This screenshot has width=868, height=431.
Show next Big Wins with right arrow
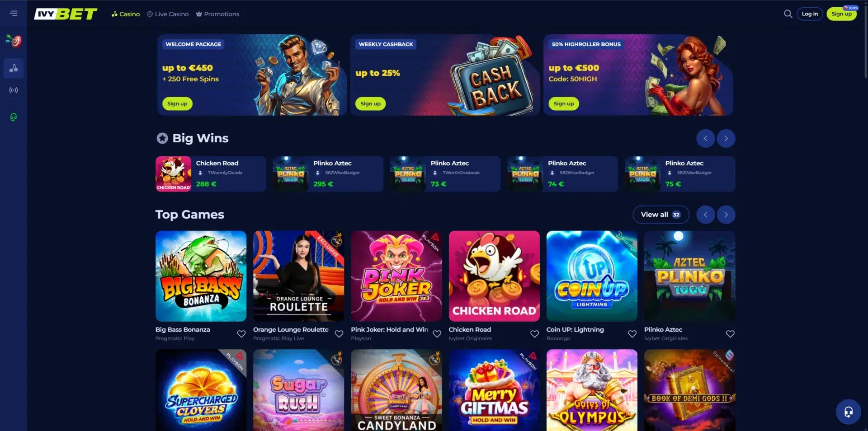(x=726, y=138)
